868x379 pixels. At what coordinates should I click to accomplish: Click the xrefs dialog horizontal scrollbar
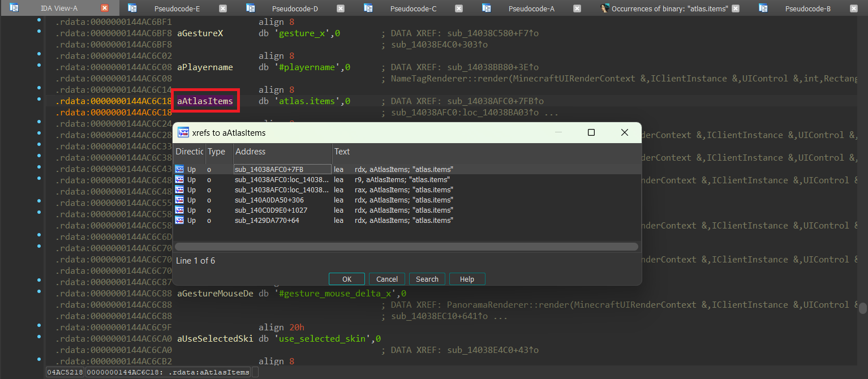click(406, 247)
